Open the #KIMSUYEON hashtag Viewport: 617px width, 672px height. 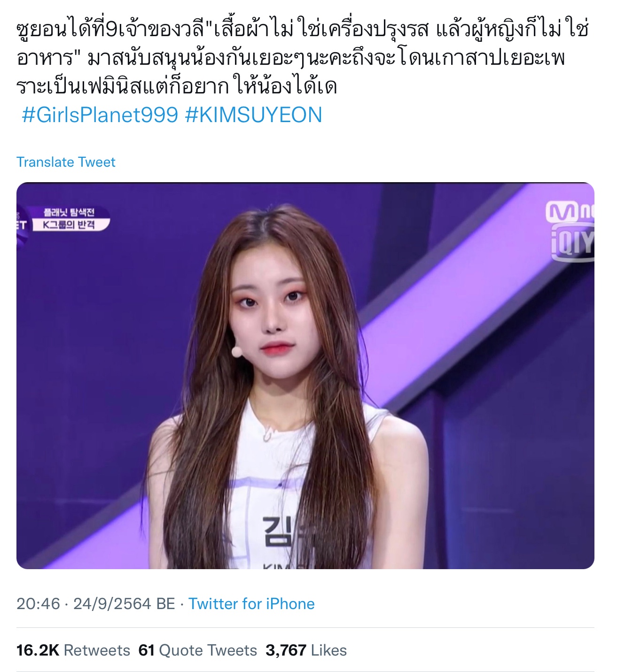pyautogui.click(x=254, y=115)
